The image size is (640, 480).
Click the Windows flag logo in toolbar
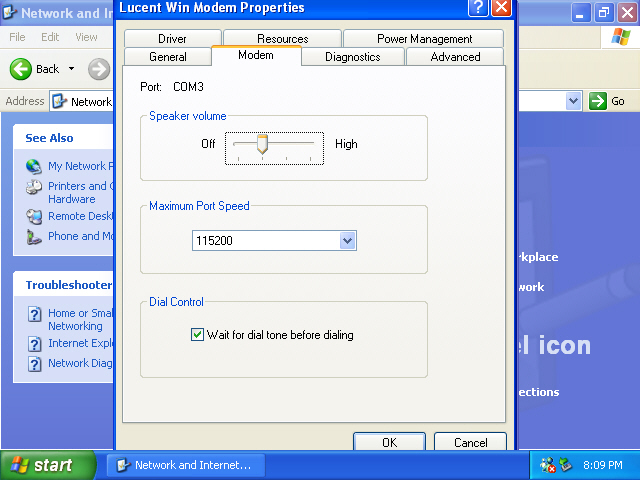620,37
